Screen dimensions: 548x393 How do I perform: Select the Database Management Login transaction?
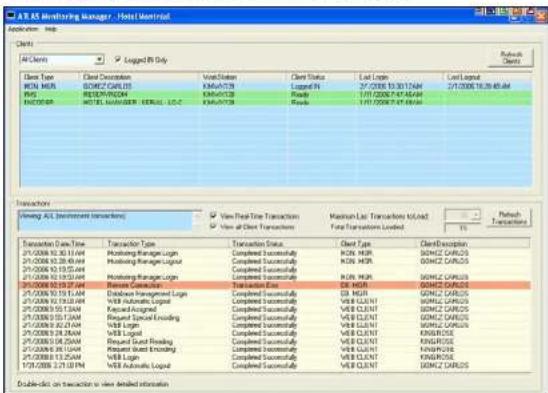[275, 293]
